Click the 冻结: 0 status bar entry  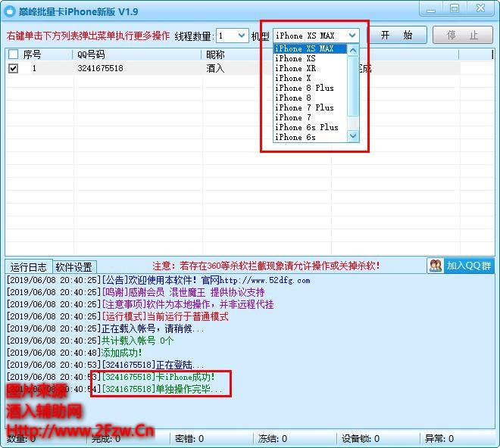273,439
